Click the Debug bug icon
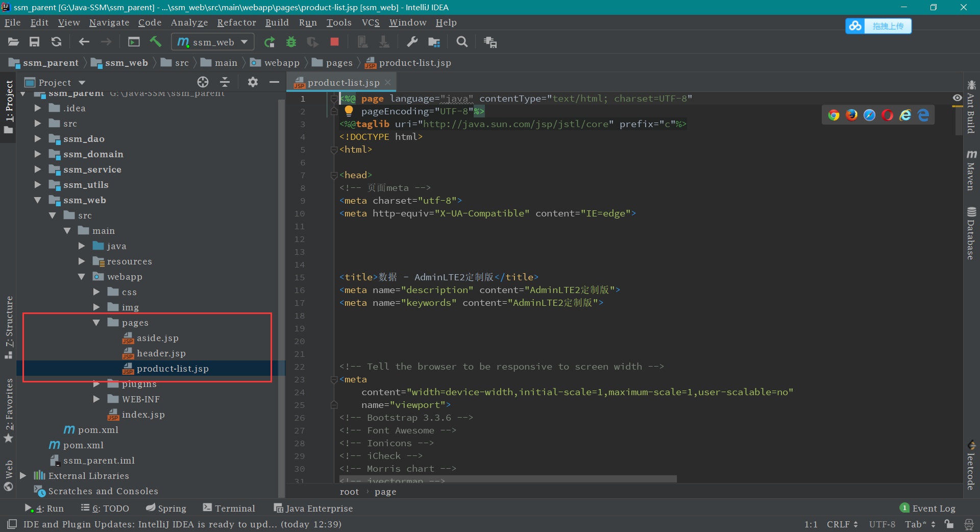 pos(291,42)
